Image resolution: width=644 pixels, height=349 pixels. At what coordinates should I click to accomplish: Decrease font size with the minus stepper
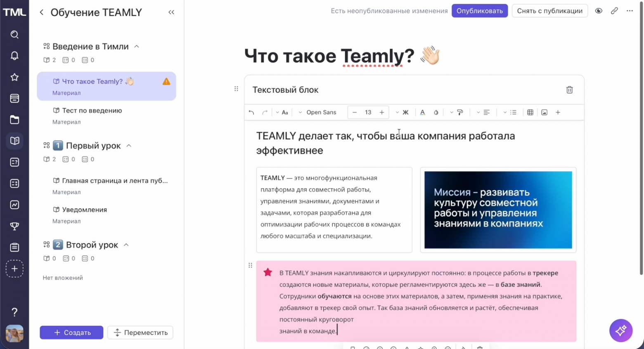355,112
